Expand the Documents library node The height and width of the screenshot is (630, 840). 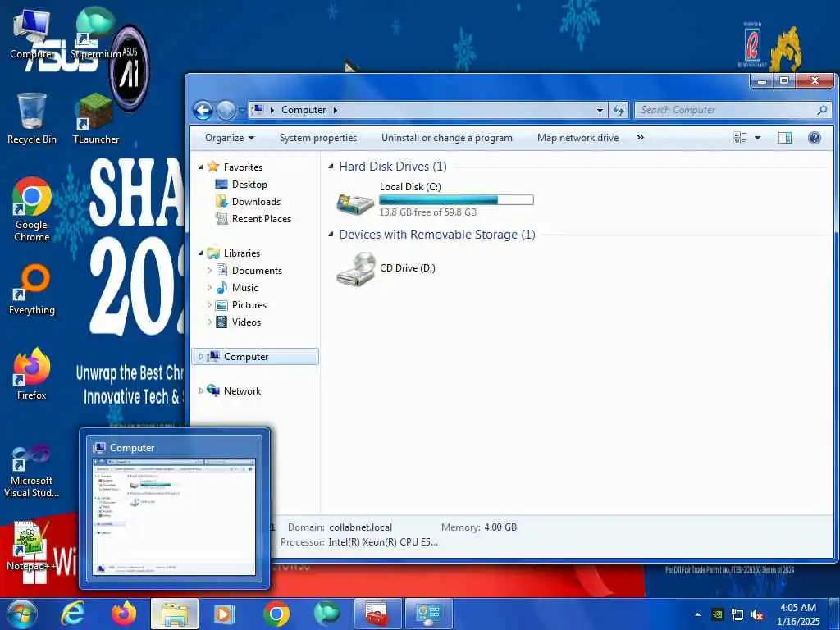point(209,271)
